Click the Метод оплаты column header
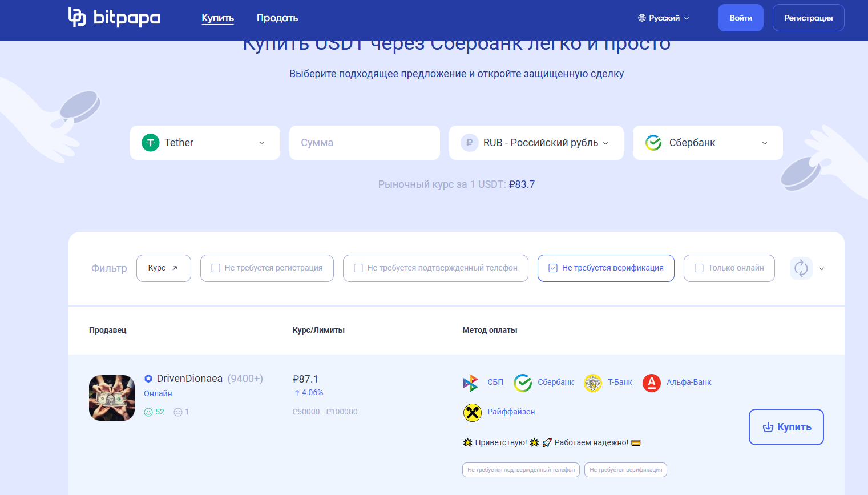 (x=490, y=330)
